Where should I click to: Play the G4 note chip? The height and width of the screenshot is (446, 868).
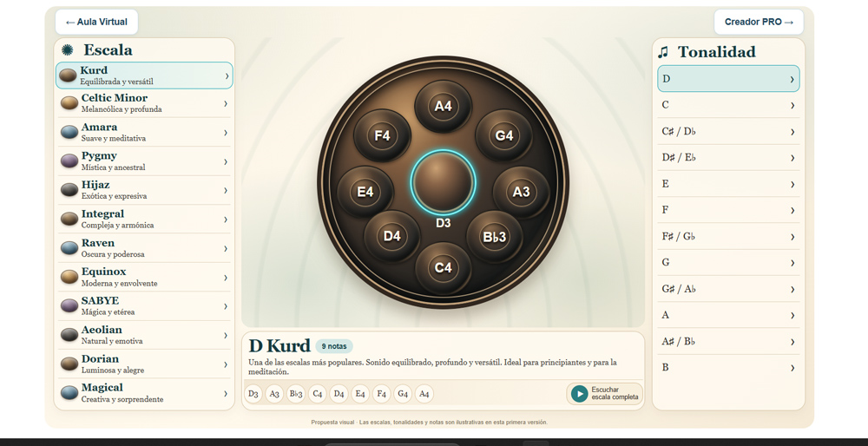(x=403, y=394)
